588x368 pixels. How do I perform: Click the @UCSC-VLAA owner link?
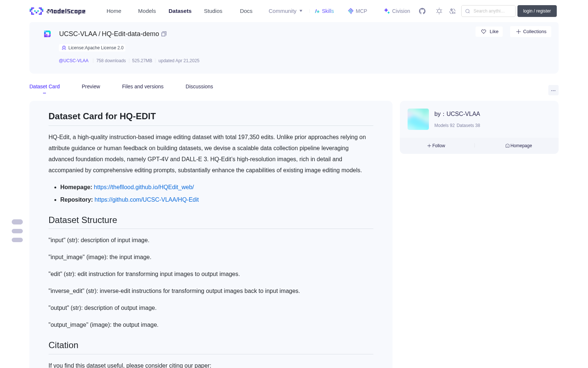73,61
